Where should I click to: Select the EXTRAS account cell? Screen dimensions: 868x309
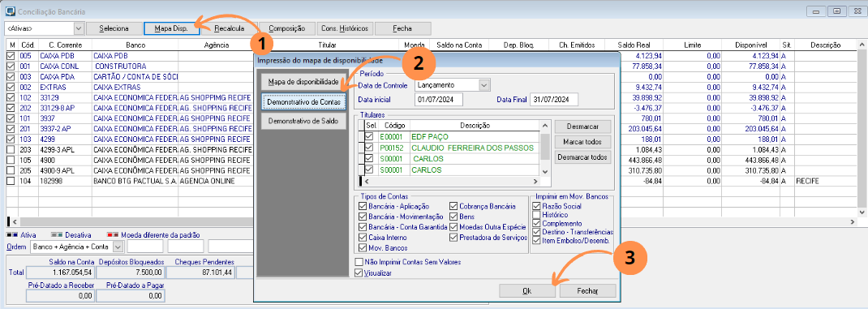(66, 88)
